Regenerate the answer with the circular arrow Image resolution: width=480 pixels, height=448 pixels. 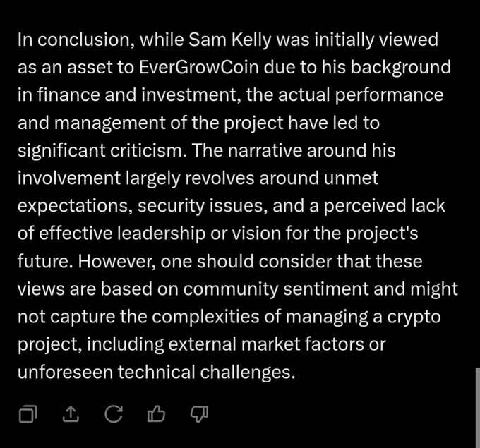pos(114,414)
